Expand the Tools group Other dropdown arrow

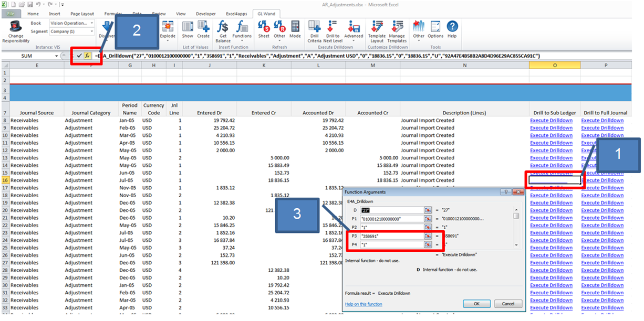point(419,42)
